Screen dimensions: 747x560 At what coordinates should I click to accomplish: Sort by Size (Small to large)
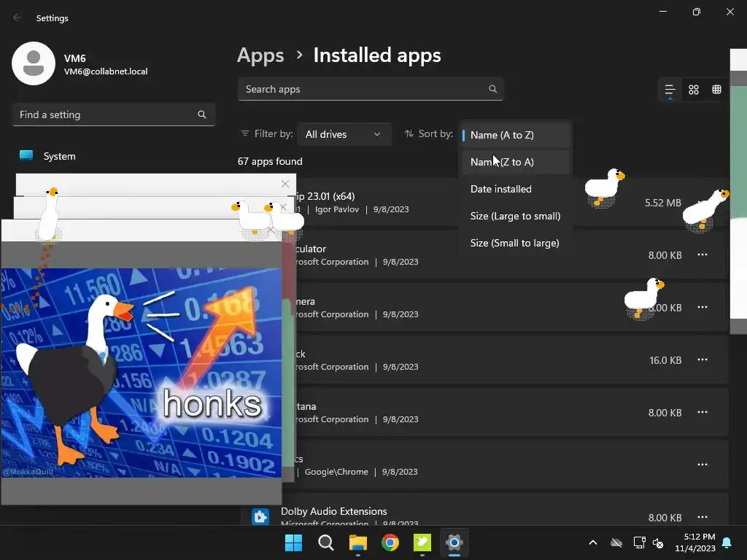coord(515,244)
